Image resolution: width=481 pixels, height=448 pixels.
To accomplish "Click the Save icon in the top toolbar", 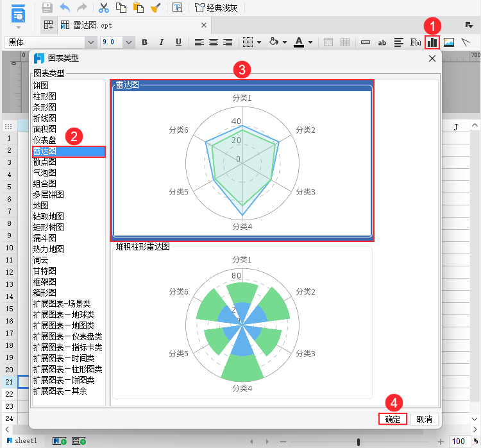I will click(47, 7).
